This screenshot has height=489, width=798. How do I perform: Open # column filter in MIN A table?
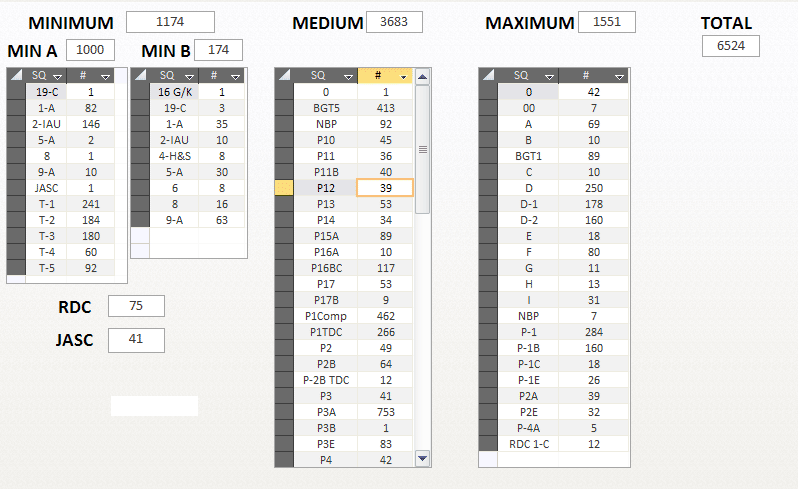(x=105, y=77)
